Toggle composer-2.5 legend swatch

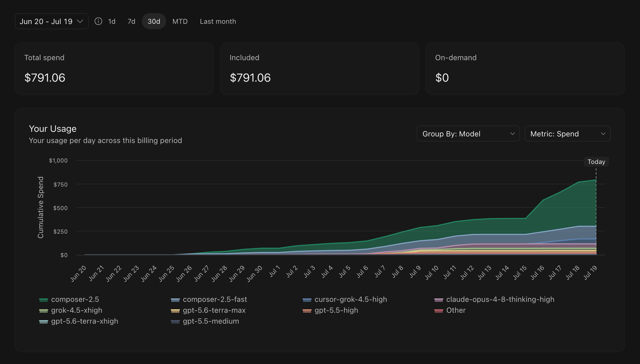pyautogui.click(x=44, y=300)
